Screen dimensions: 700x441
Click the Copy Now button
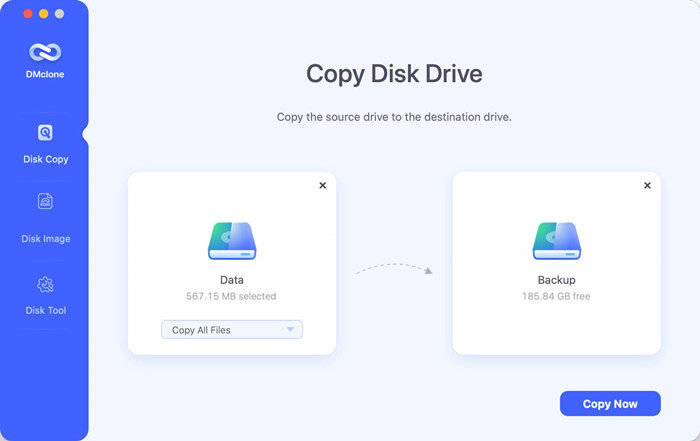(x=610, y=404)
